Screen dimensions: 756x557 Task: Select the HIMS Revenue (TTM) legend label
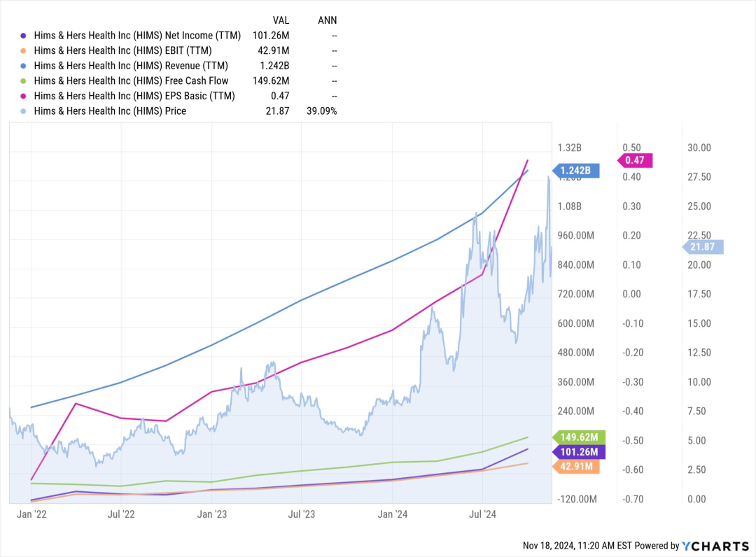pos(131,66)
